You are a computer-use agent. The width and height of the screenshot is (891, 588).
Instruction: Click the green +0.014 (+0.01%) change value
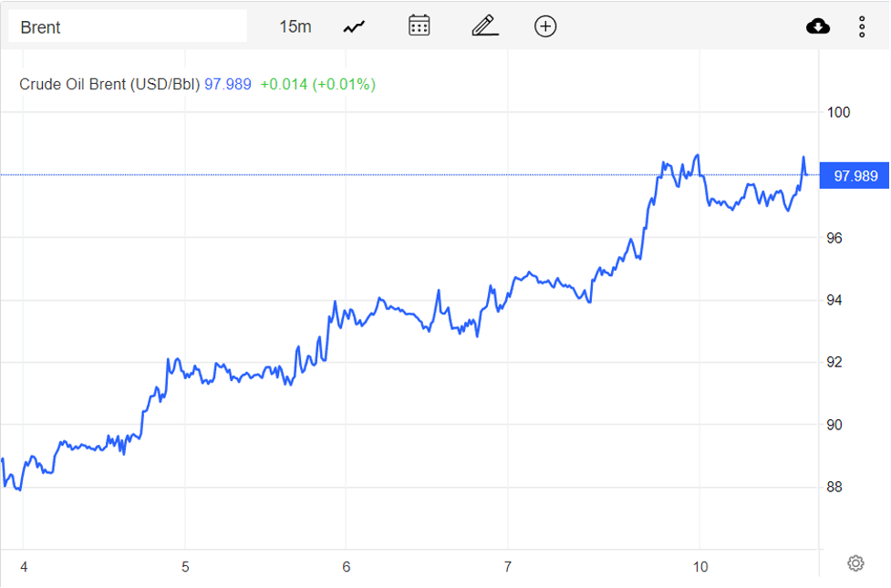tap(317, 85)
